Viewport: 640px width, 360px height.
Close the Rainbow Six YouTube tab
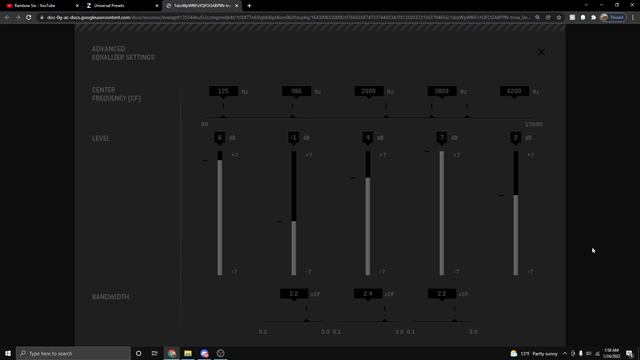tap(77, 6)
